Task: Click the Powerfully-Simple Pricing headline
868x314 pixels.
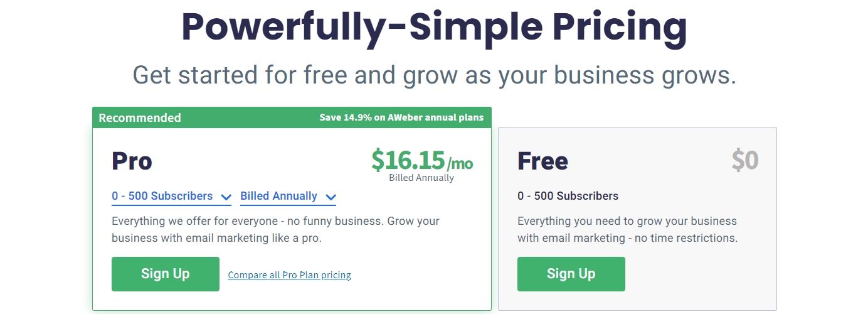Action: point(434,26)
